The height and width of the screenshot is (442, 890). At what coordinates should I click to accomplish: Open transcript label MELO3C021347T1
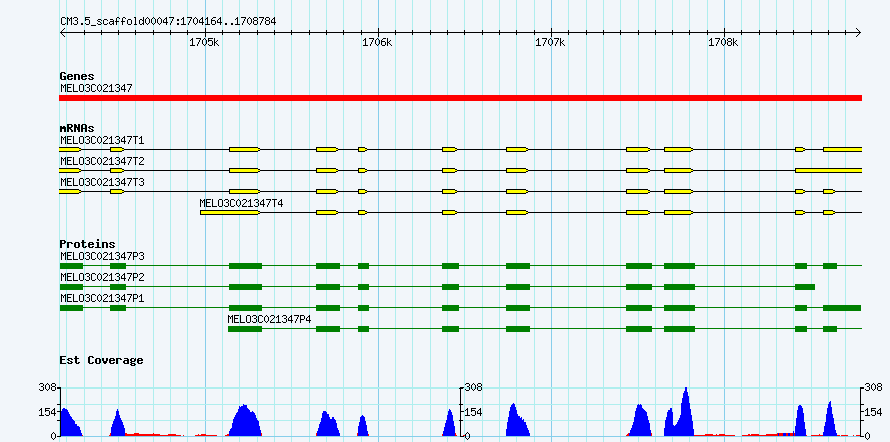tap(102, 140)
